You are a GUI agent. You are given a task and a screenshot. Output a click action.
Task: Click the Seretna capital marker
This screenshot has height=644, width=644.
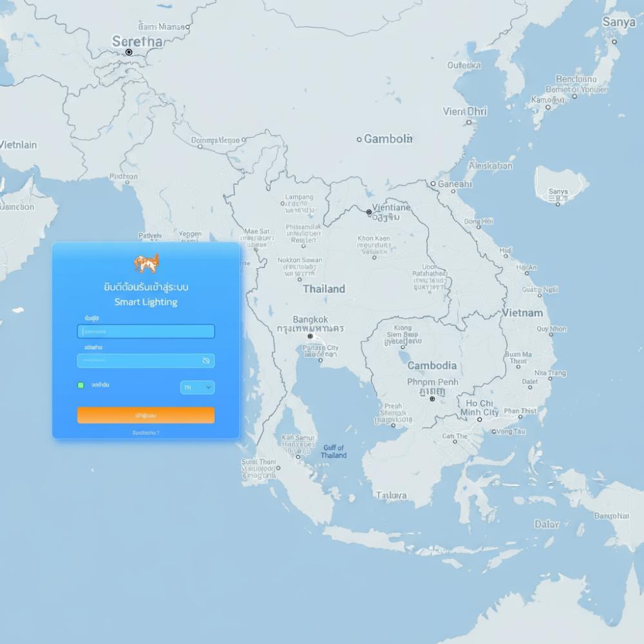129,52
